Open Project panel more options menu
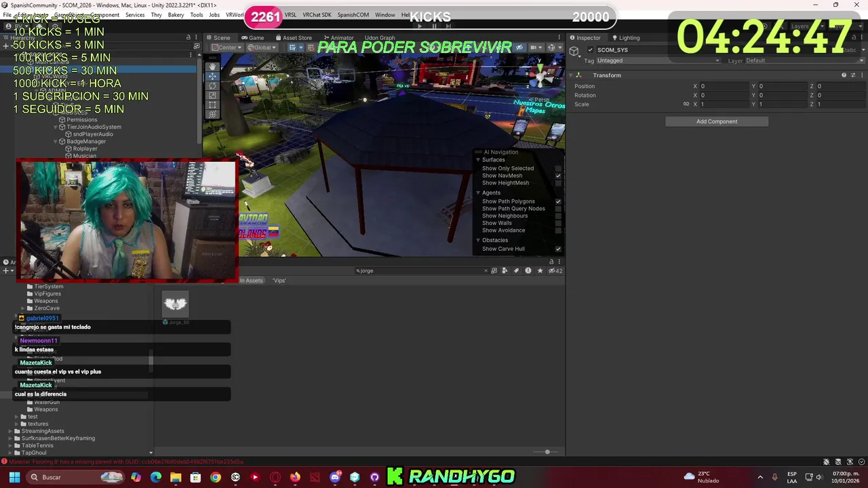This screenshot has height=488, width=868. coord(559,262)
